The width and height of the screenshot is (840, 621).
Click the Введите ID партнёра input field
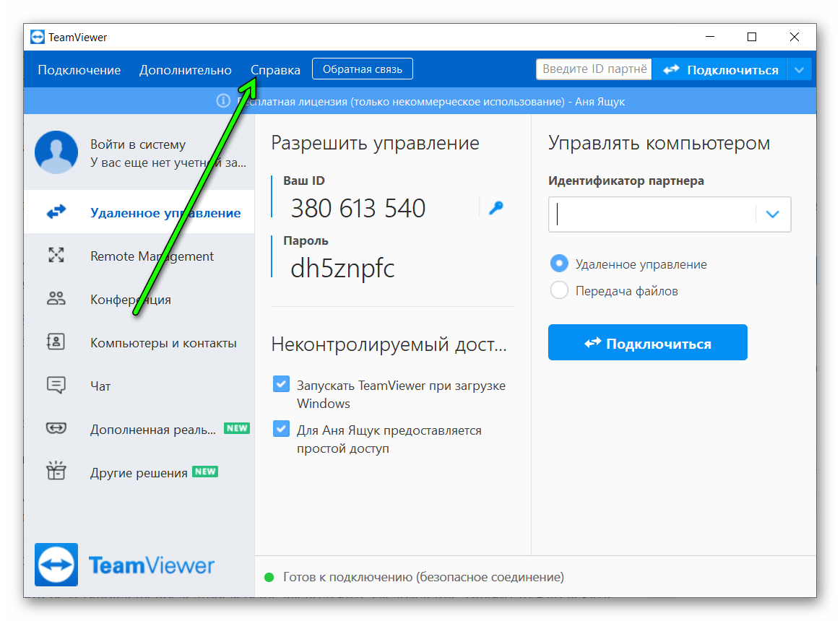tap(594, 69)
